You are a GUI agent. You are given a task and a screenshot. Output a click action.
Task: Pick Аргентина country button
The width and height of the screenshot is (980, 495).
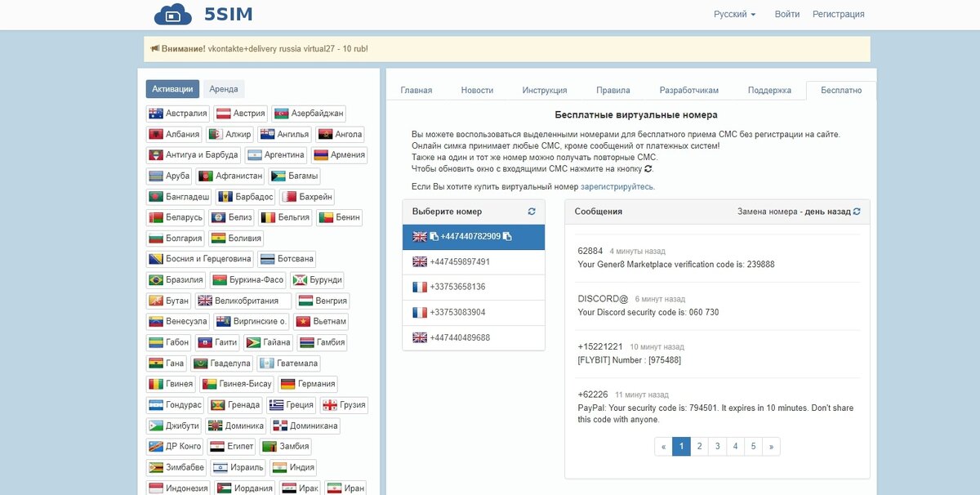coord(276,155)
